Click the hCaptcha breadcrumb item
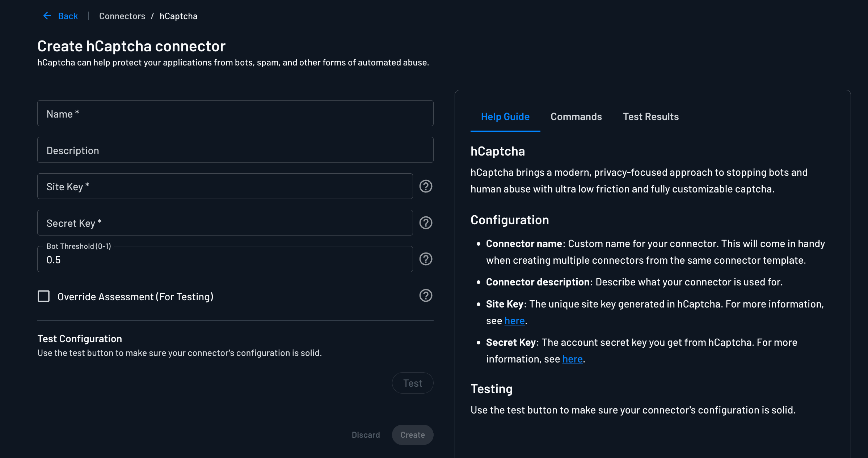The height and width of the screenshot is (458, 868). tap(178, 16)
